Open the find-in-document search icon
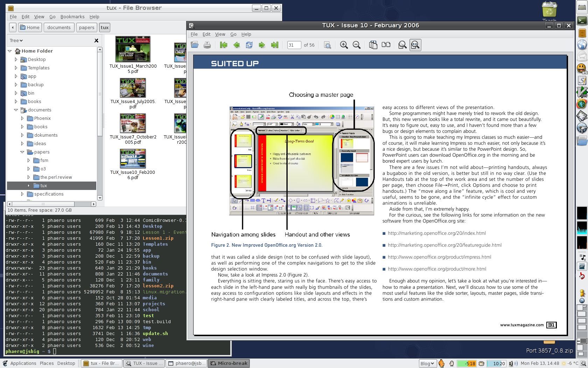 [328, 45]
